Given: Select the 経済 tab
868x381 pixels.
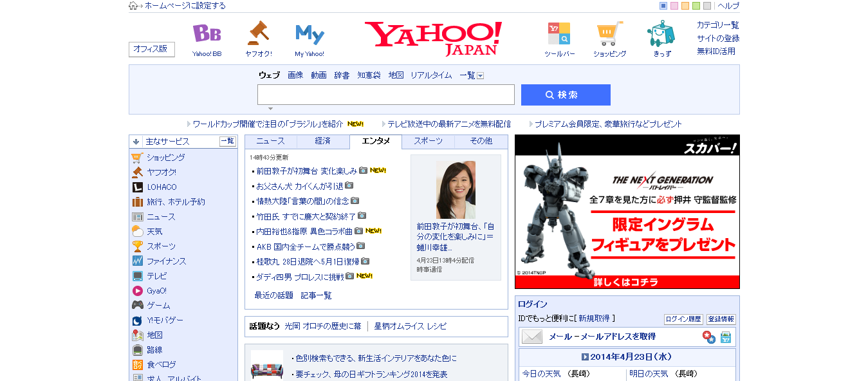Looking at the screenshot, I should (323, 141).
